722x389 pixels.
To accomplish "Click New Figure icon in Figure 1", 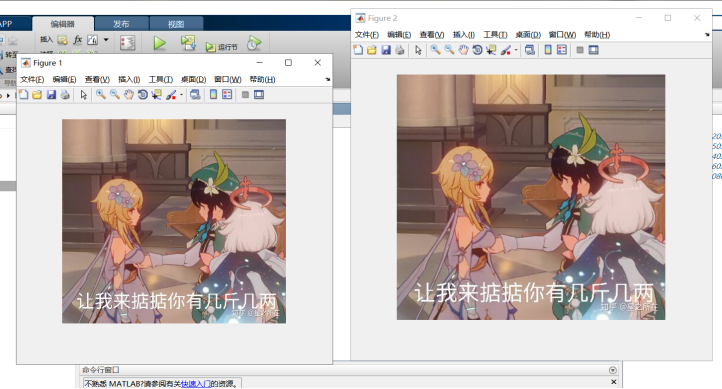I will [x=23, y=95].
